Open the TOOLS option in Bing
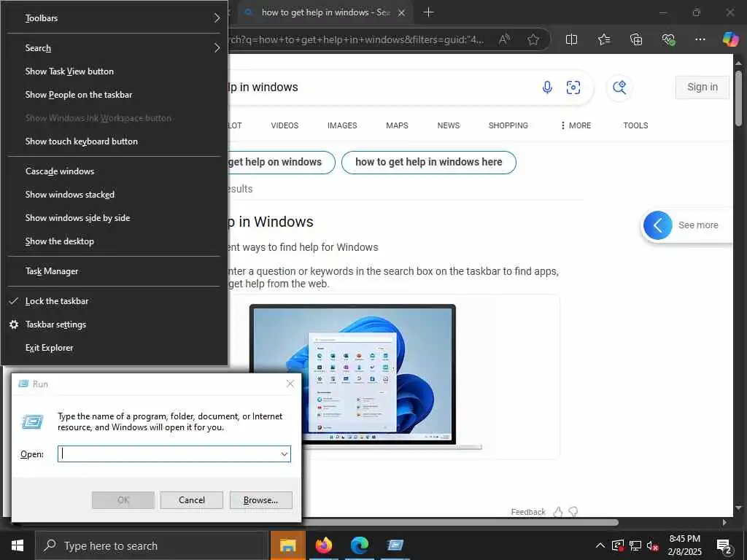 coord(635,125)
